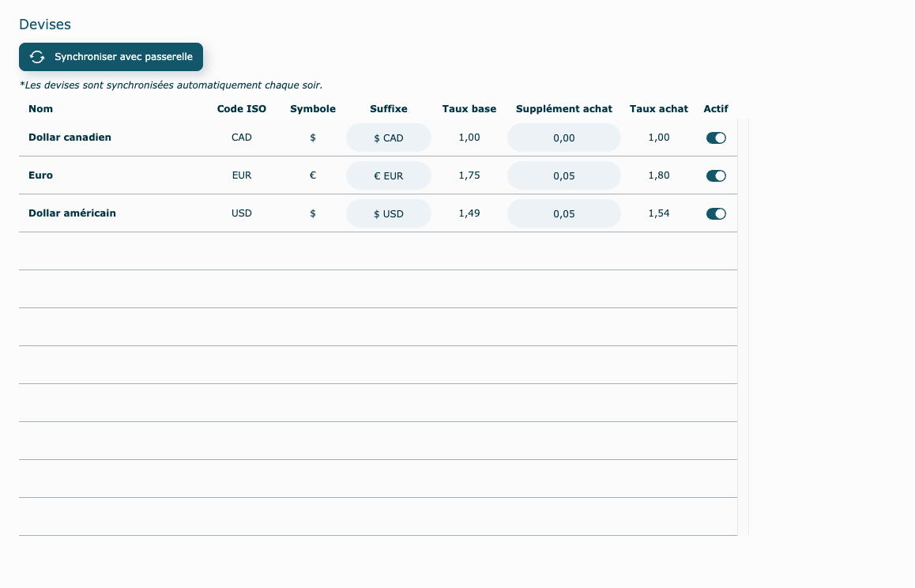Click the € EUR suffix input
Screen dimensions: 915x588
[389, 175]
